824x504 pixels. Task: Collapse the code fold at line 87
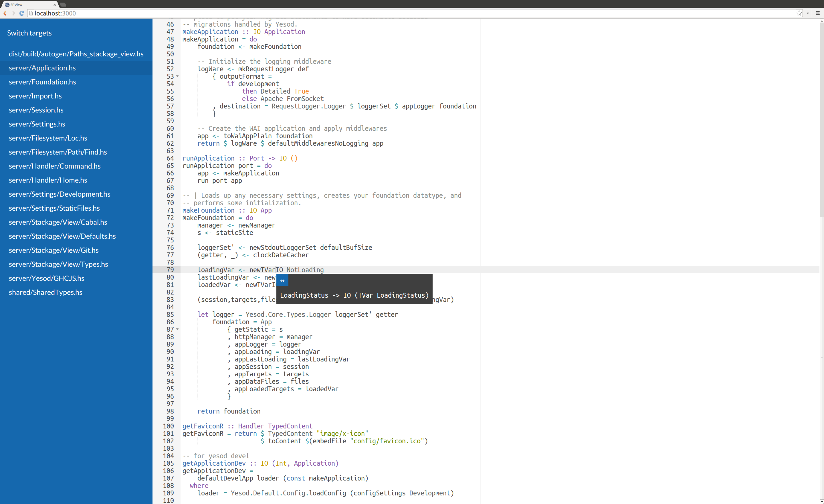(178, 329)
